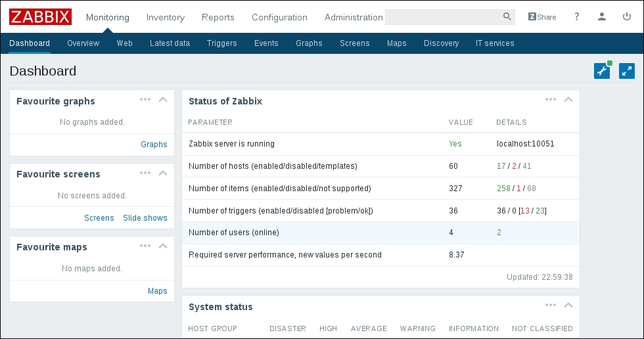The image size is (644, 339).
Task: Click the power sign-out icon
Action: click(x=626, y=17)
